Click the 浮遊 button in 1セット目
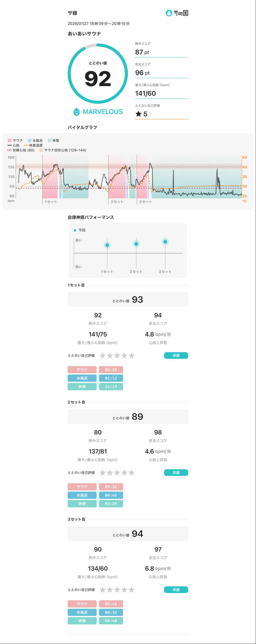 coord(176,356)
